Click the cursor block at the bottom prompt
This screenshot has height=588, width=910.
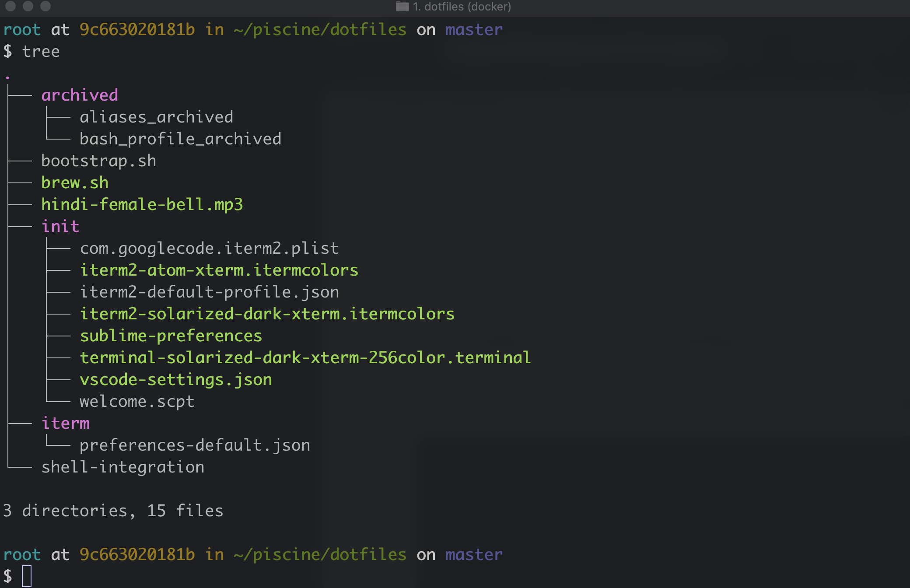[27, 576]
